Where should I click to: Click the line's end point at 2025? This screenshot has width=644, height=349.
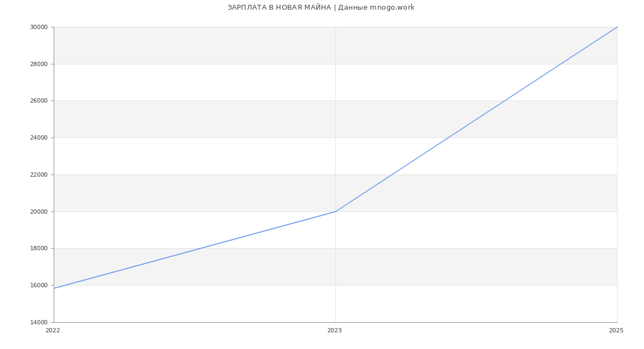tap(617, 27)
